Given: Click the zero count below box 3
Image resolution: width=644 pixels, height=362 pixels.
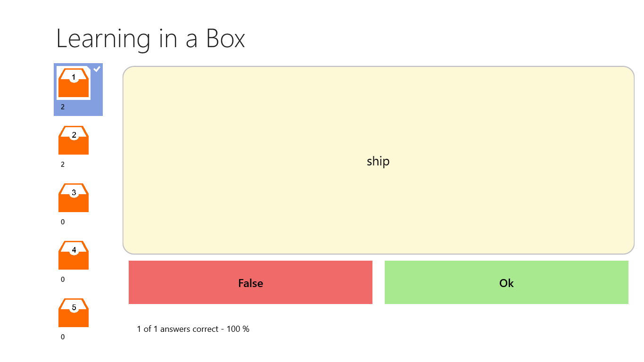Looking at the screenshot, I should click(x=63, y=222).
